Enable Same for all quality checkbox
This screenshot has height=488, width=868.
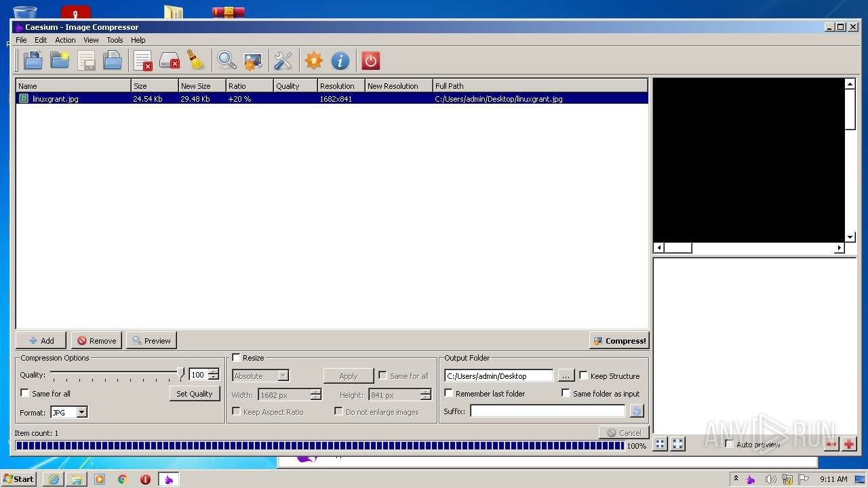point(25,393)
